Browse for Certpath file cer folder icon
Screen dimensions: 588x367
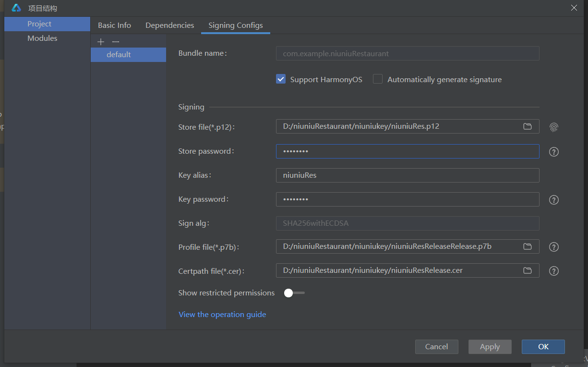528,270
